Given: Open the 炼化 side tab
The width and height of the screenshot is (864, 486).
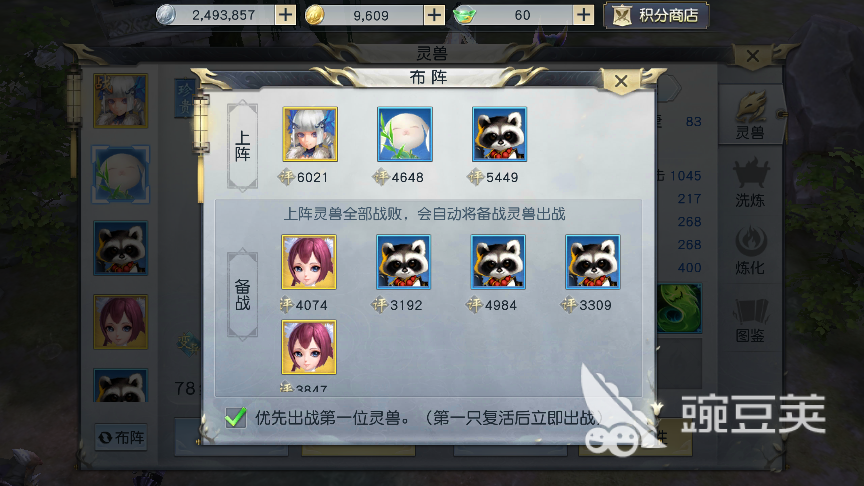Looking at the screenshot, I should pyautogui.click(x=750, y=251).
